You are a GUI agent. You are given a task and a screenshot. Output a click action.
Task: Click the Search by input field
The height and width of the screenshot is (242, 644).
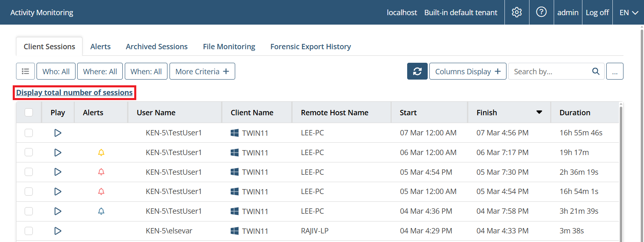pyautogui.click(x=548, y=71)
